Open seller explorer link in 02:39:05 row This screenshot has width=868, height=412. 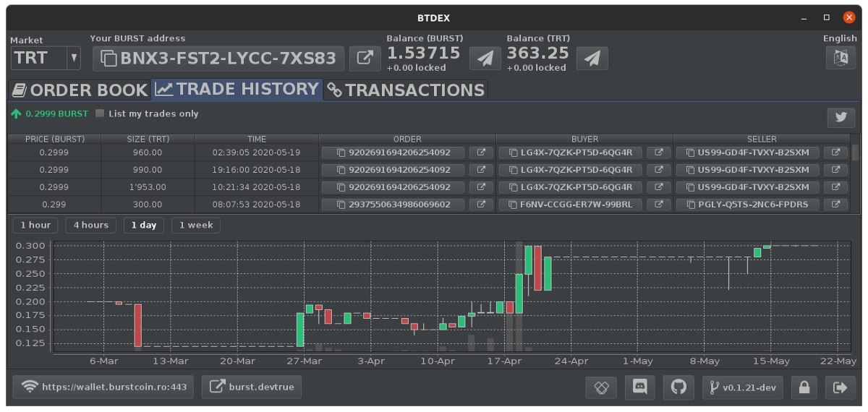[835, 153]
